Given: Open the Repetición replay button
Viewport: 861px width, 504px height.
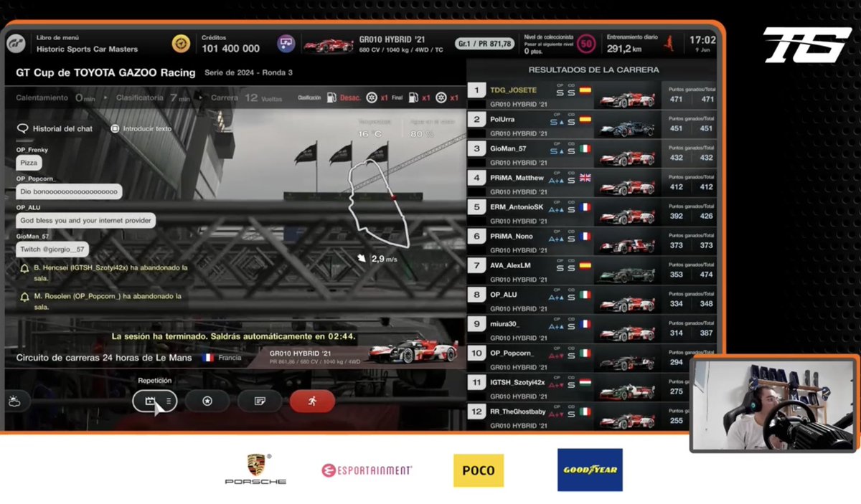Looking at the screenshot, I should [x=154, y=401].
